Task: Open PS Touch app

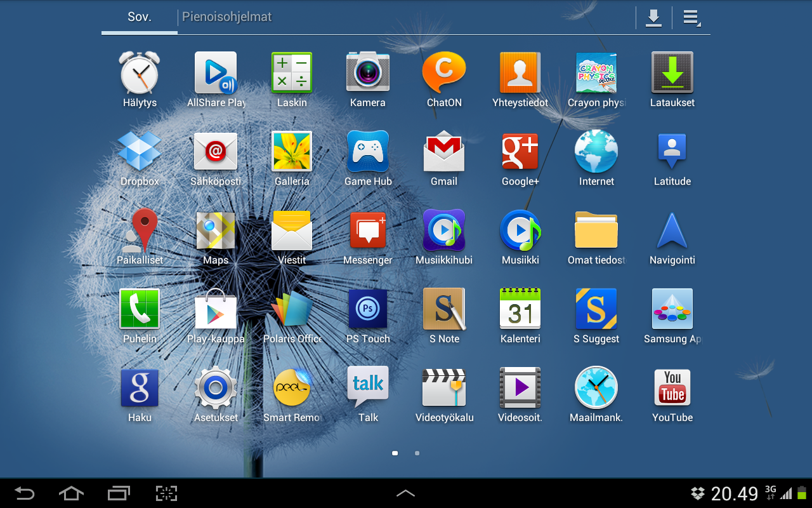Action: pos(368,316)
